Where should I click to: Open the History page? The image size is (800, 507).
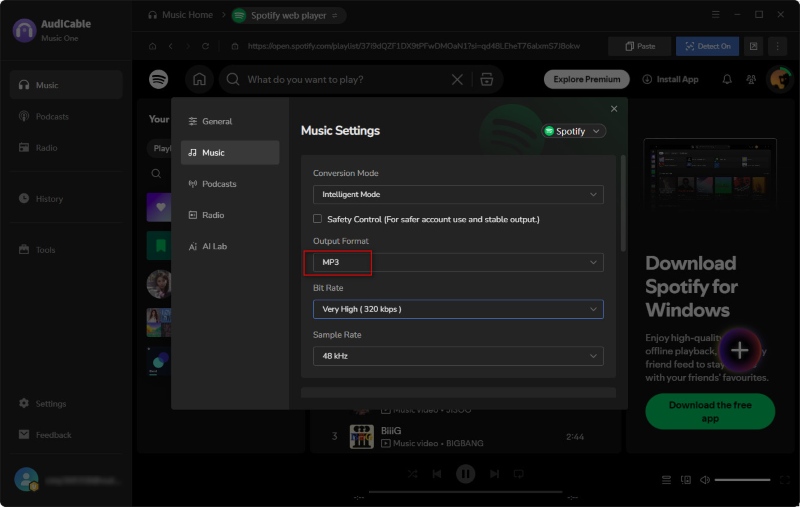(x=66, y=198)
